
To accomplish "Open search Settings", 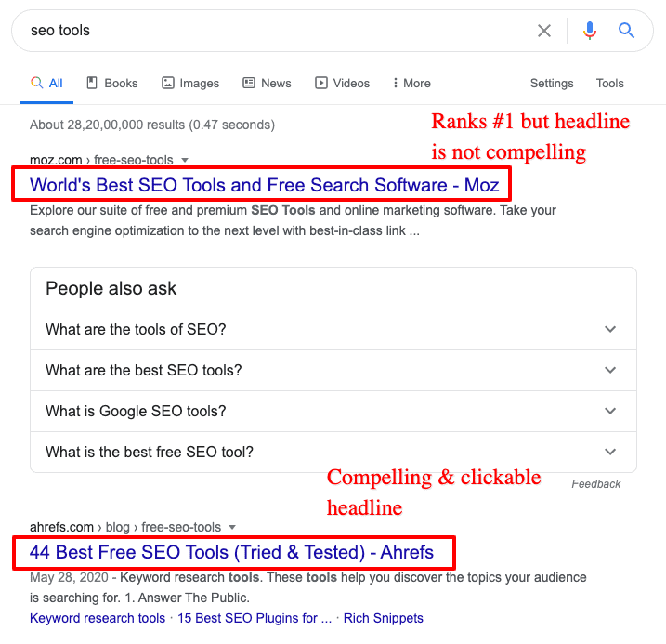I will (552, 84).
